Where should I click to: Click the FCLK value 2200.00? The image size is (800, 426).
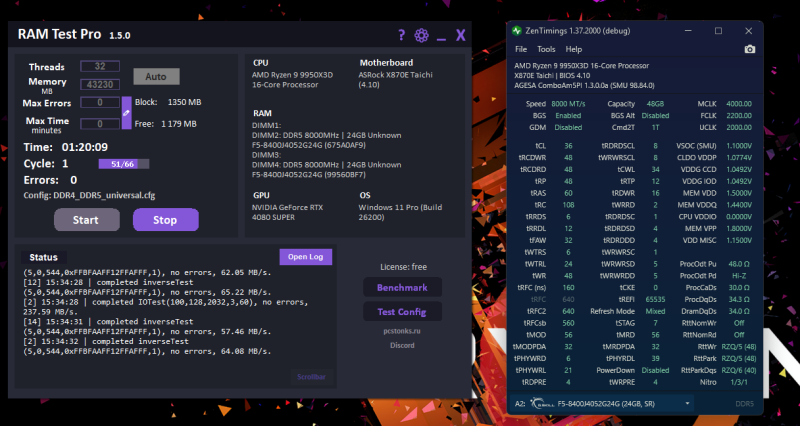[x=739, y=116]
